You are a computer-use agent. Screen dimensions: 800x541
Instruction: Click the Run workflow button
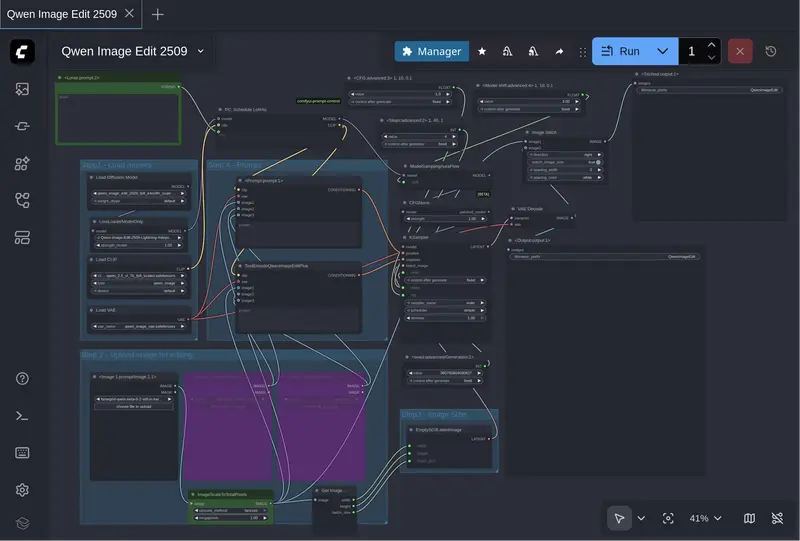tap(620, 51)
